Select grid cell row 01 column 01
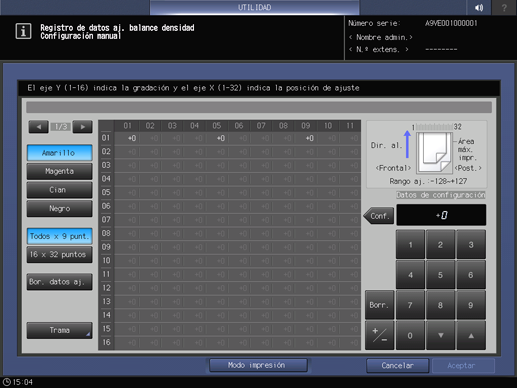Image resolution: width=517 pixels, height=388 pixels. [127, 138]
